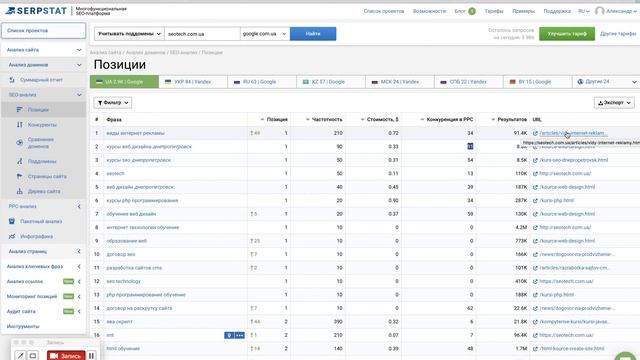Viewport: 640px width, 360px height.
Task: Select Суммарный отчет in the sidebar
Action: click(41, 80)
